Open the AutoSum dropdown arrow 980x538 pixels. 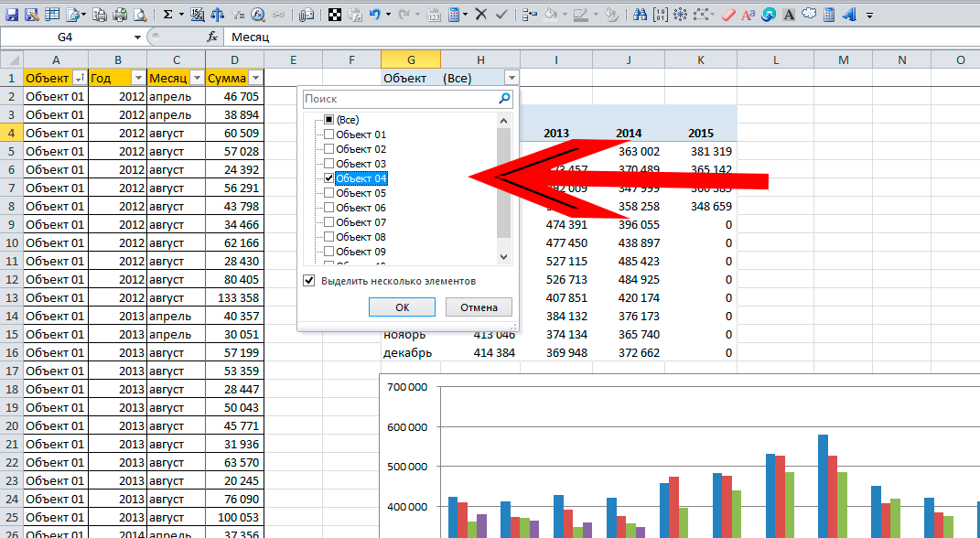tap(181, 14)
